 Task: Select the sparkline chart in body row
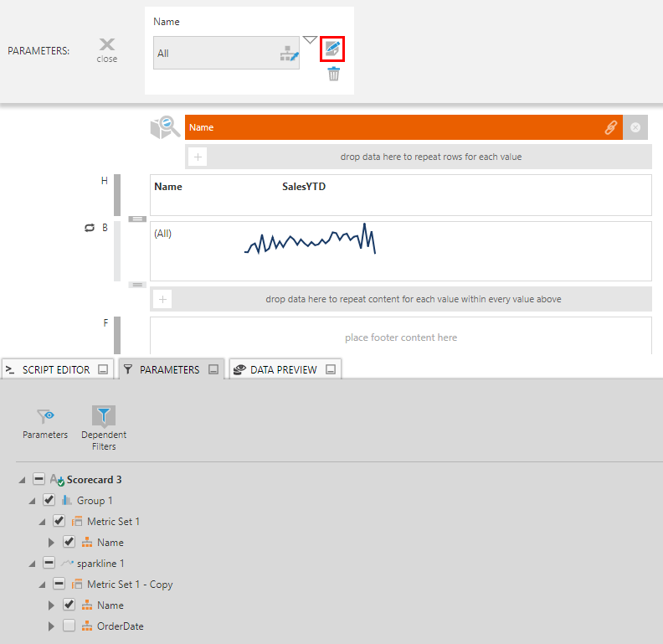[310, 240]
